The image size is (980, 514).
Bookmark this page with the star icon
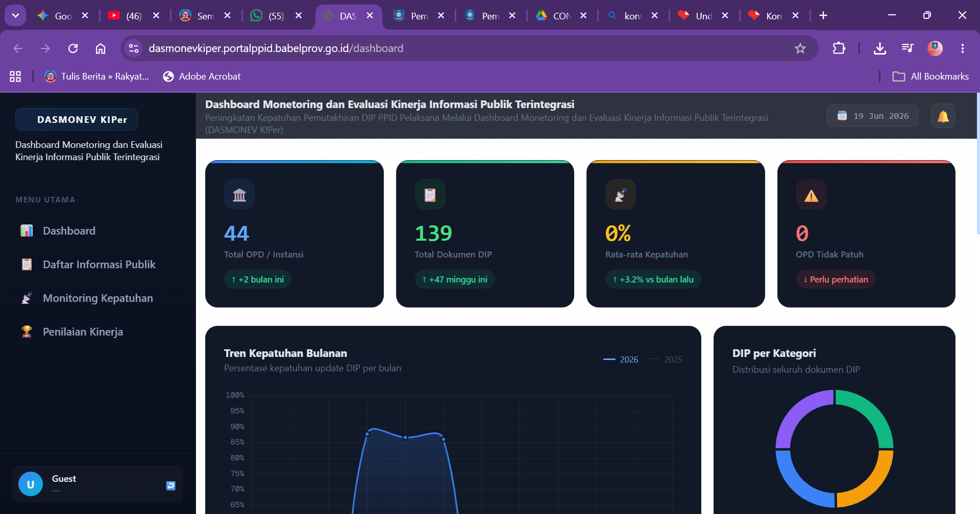point(800,48)
